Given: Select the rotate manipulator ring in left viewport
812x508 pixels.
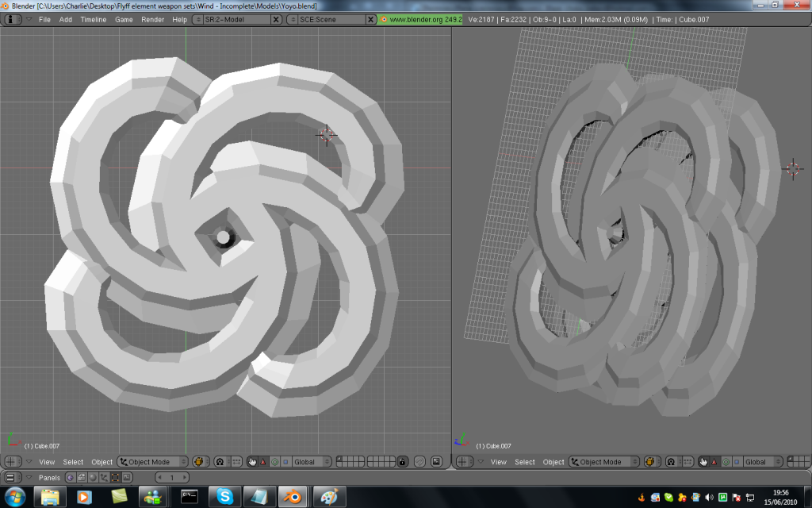Looking at the screenshot, I should coord(274,462).
